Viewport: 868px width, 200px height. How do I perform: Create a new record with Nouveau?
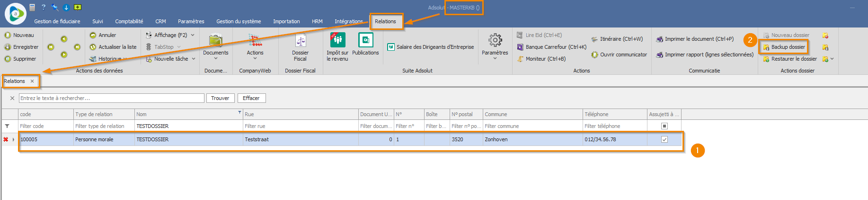coord(19,35)
